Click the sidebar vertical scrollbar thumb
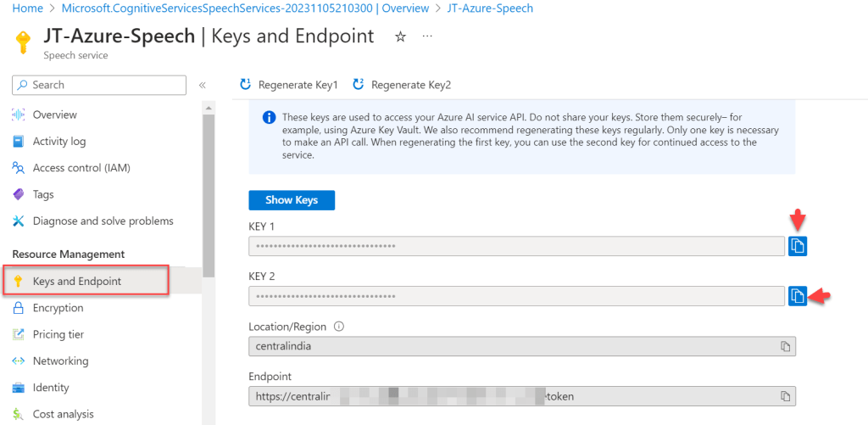This screenshot has width=868, height=425. [209, 194]
